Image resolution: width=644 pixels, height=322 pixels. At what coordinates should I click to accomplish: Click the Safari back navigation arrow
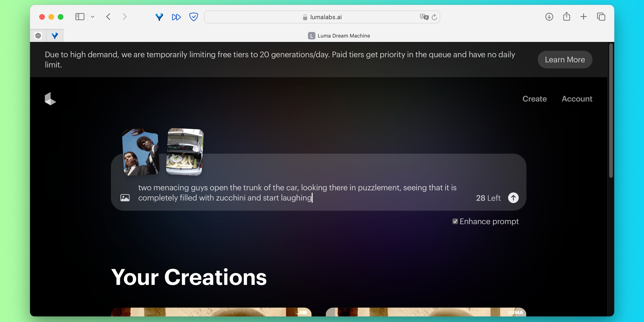(108, 17)
